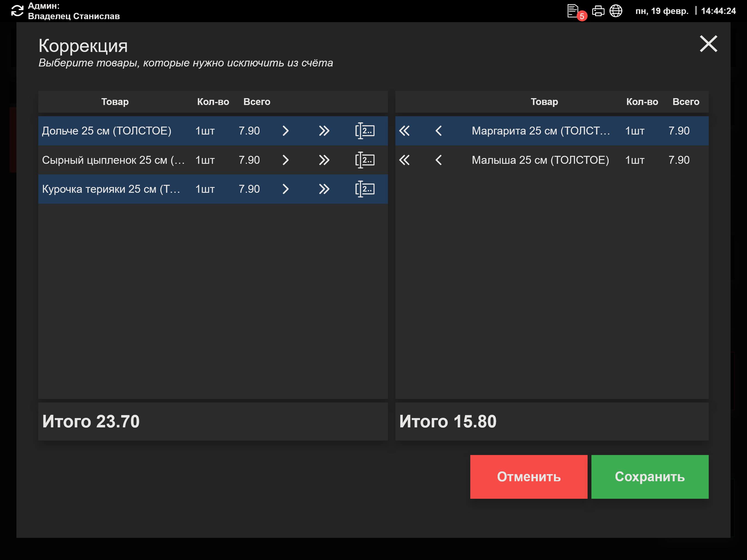Click the date пн, 19 февр.
This screenshot has height=560, width=747.
tap(662, 11)
